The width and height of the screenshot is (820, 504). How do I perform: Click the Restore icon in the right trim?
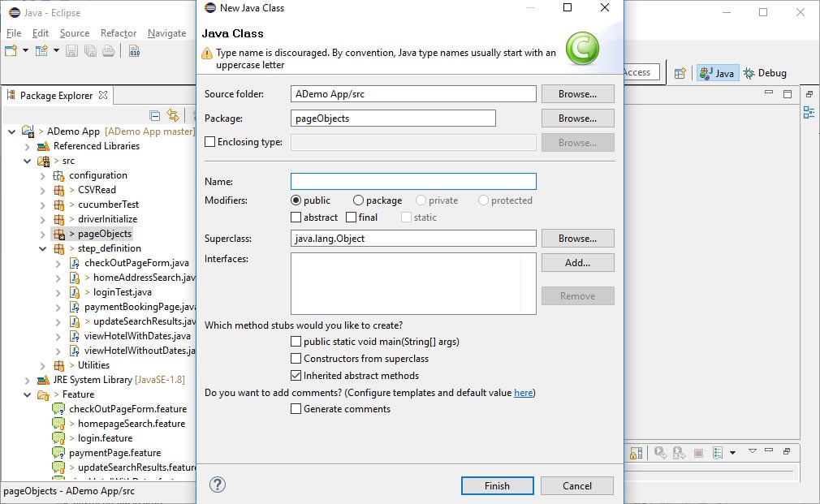point(809,94)
